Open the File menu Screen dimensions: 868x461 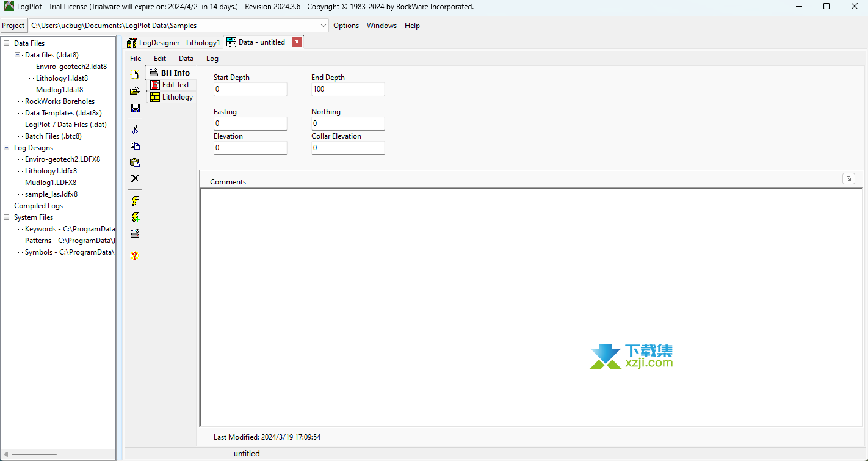click(x=136, y=59)
